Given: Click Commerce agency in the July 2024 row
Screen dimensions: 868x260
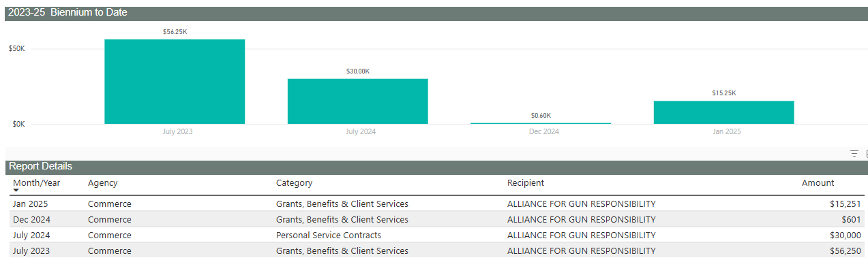Looking at the screenshot, I should (x=110, y=235).
